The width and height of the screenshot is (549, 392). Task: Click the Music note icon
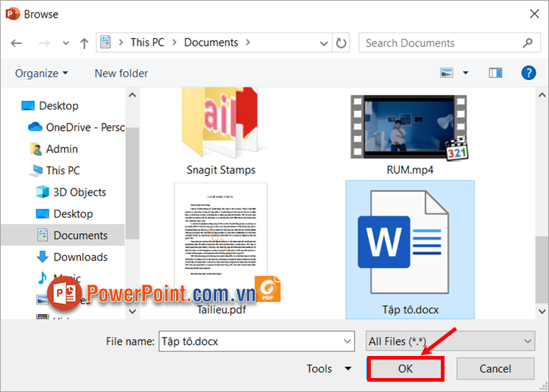tap(43, 278)
